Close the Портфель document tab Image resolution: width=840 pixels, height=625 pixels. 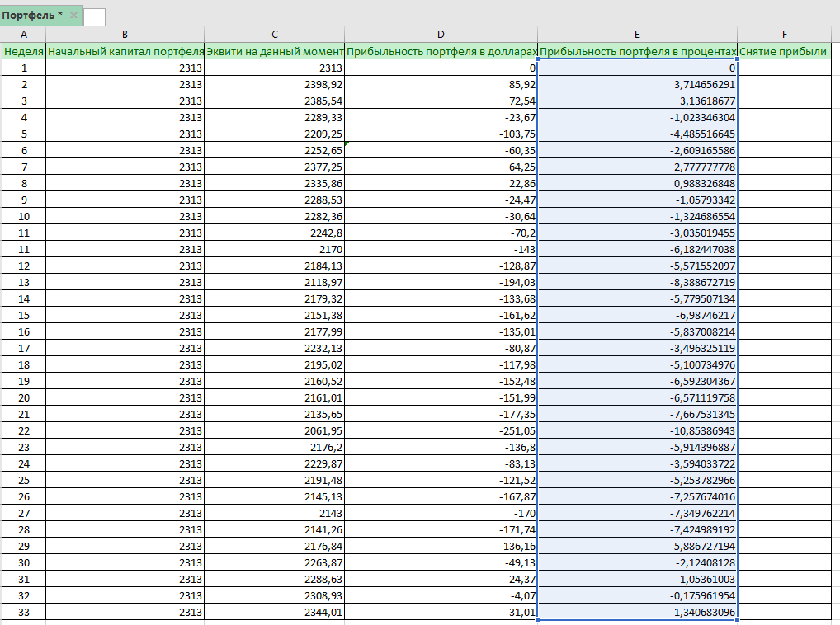pyautogui.click(x=73, y=16)
